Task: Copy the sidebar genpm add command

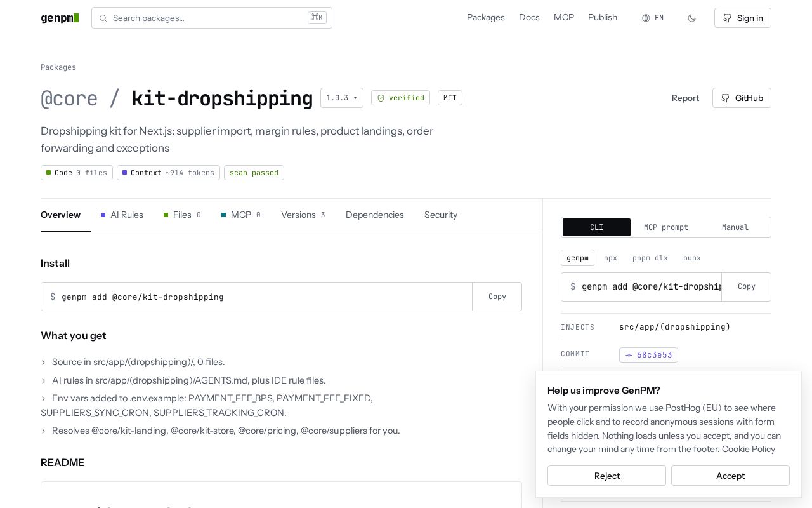Action: [747, 287]
